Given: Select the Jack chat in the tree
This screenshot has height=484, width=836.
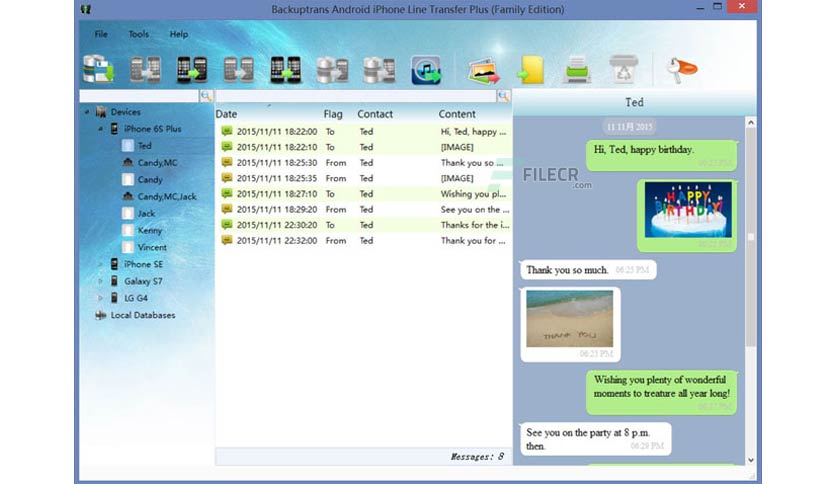Looking at the screenshot, I should coord(146,213).
